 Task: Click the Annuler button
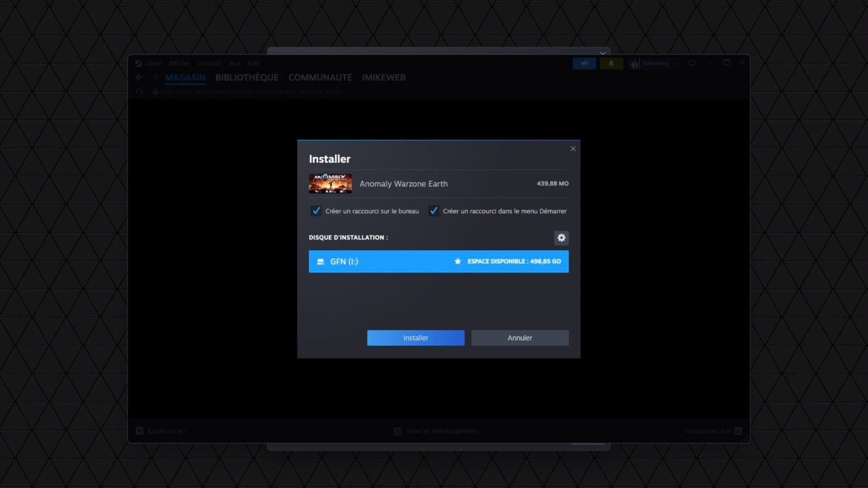pos(520,338)
